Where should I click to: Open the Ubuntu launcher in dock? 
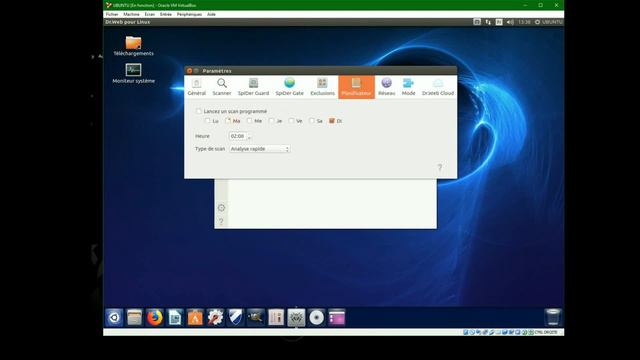coord(114,318)
